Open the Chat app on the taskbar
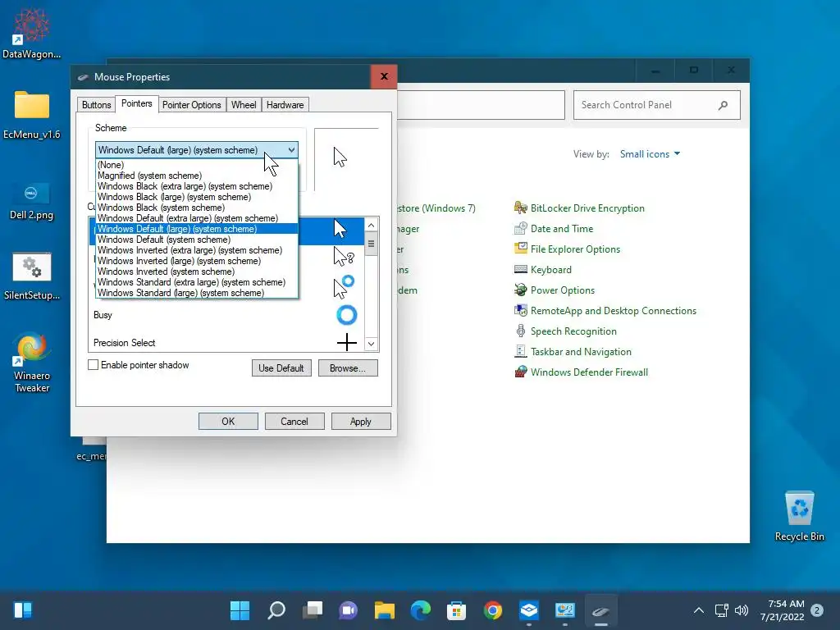 point(348,610)
